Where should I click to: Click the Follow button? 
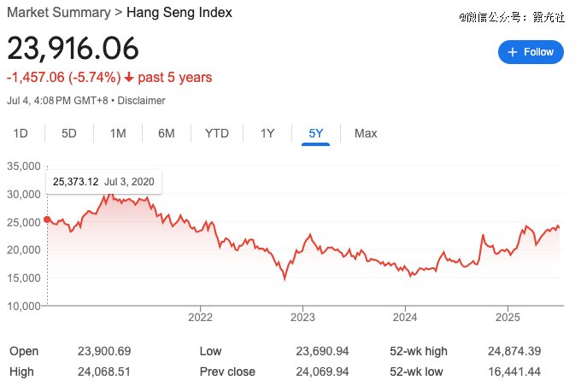(x=531, y=52)
